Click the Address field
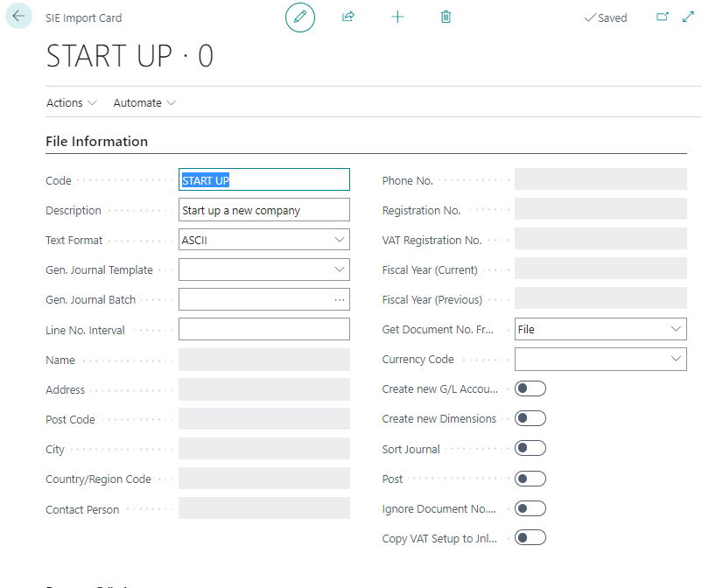 click(x=263, y=389)
